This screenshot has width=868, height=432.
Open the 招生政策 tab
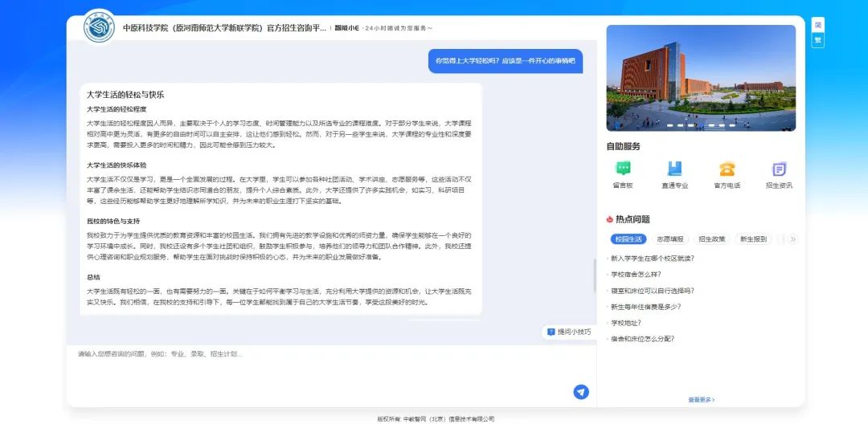pyautogui.click(x=711, y=239)
